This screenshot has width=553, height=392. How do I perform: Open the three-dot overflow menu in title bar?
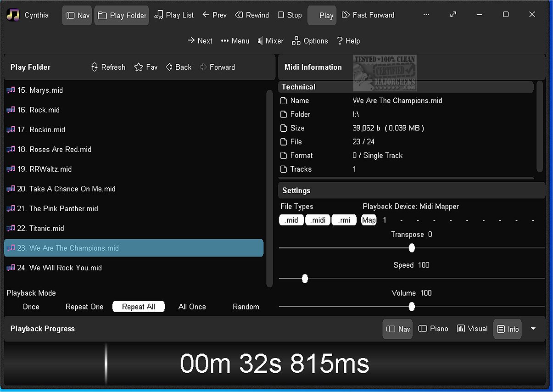(x=426, y=15)
